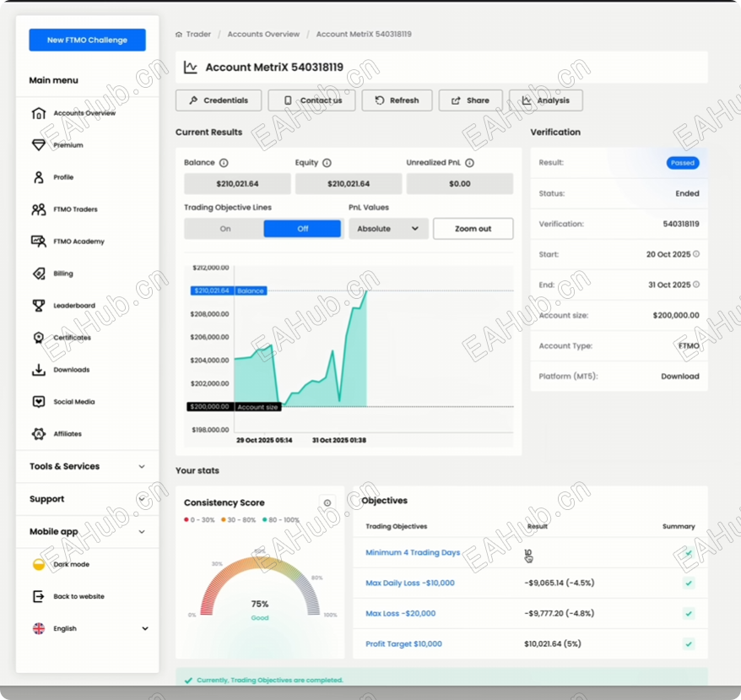The width and height of the screenshot is (741, 700).
Task: Click the blue Balance label on chart
Action: 251,290
